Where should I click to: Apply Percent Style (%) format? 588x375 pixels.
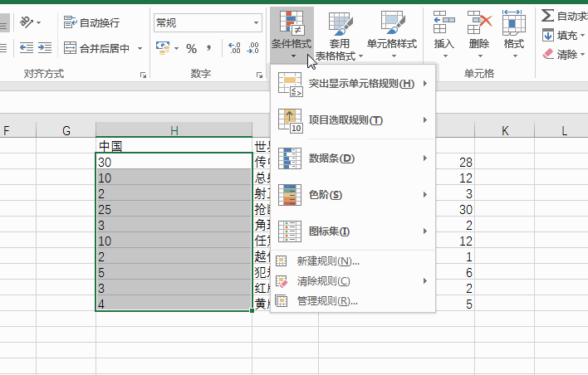(x=192, y=48)
